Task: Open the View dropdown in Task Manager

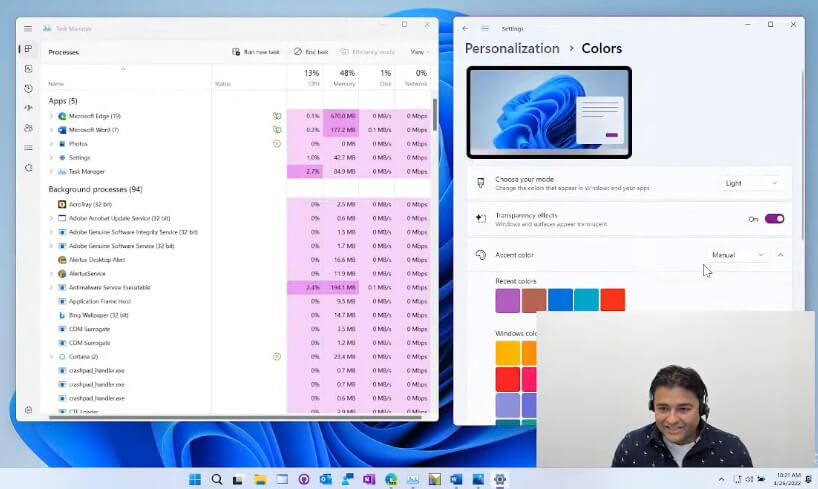Action: (419, 52)
